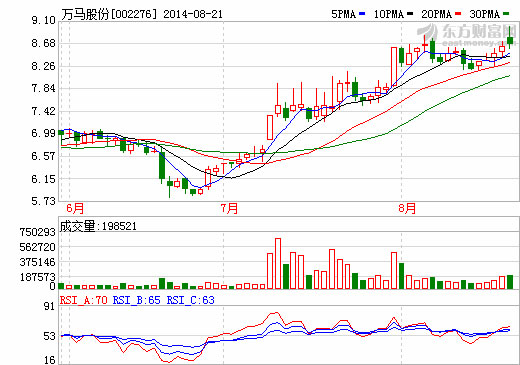Viewport: 520px width, 365px height.
Task: Click the 10PMA legend label
Action: coord(389,14)
